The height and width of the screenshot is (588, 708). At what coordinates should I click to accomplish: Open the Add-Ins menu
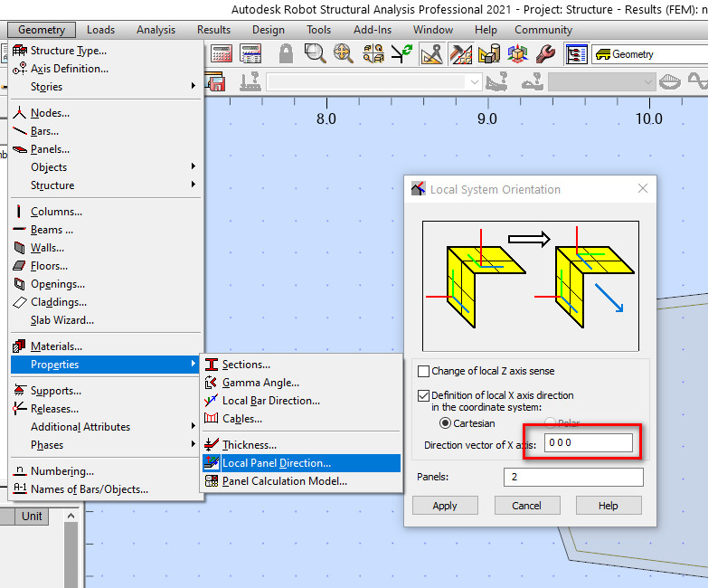pos(373,30)
